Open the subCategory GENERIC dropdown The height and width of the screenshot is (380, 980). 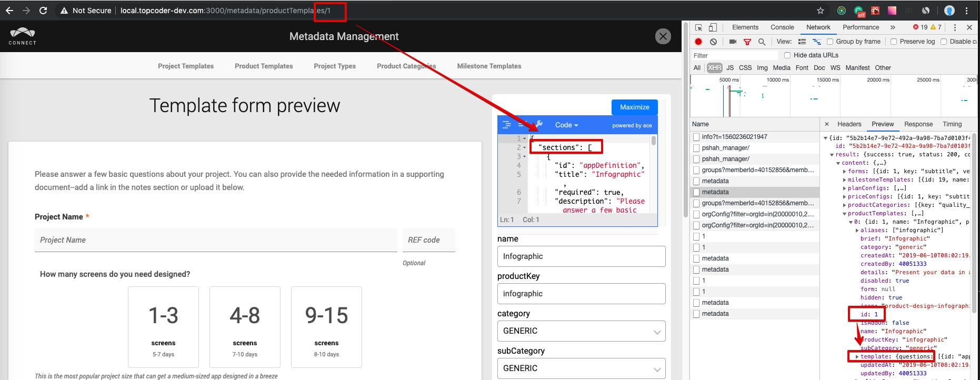[581, 368]
